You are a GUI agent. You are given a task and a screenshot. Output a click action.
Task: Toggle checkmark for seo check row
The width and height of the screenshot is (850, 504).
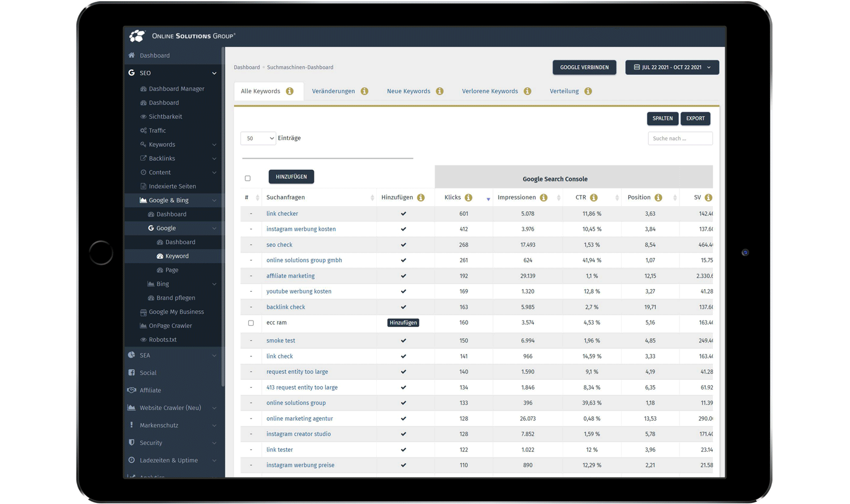tap(403, 245)
